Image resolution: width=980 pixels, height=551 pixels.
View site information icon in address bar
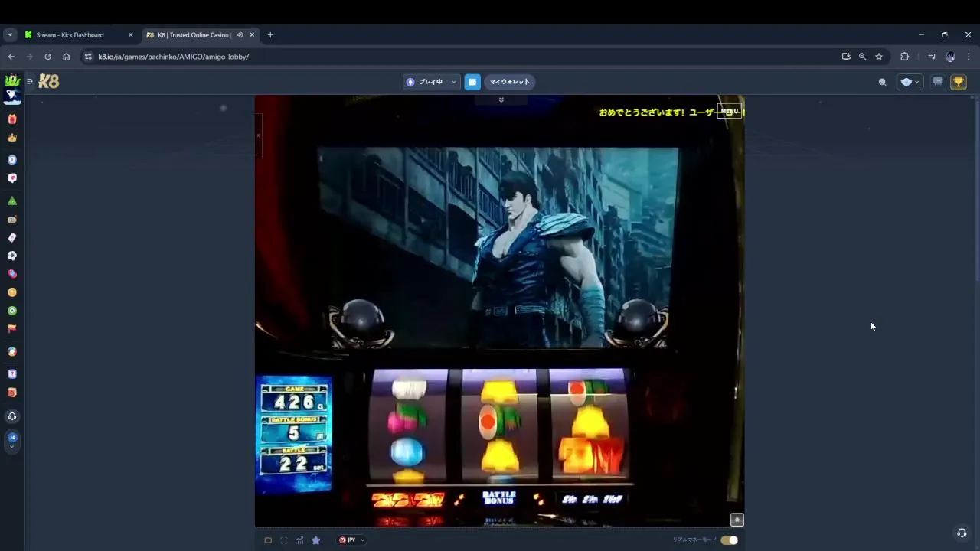(88, 57)
